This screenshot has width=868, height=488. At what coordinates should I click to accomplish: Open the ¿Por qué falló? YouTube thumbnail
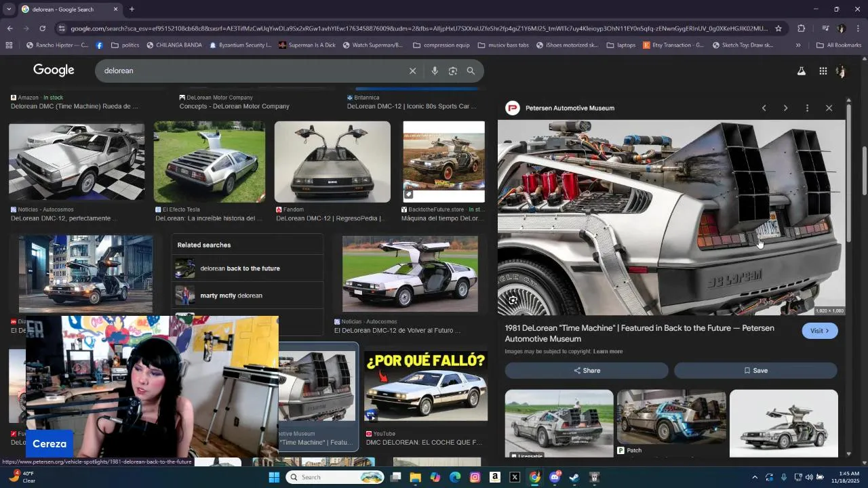point(426,386)
